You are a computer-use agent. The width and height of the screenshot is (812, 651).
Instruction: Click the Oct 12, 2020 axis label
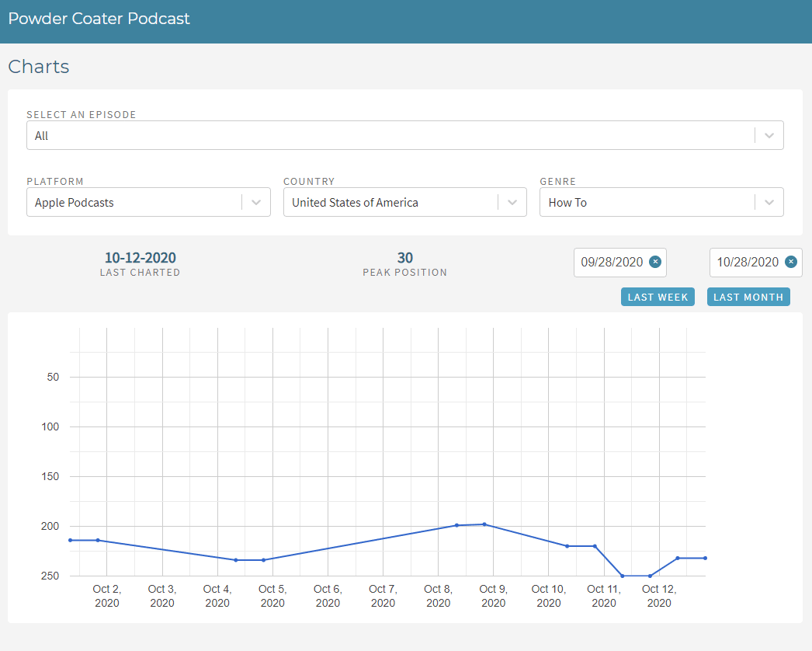tap(659, 596)
